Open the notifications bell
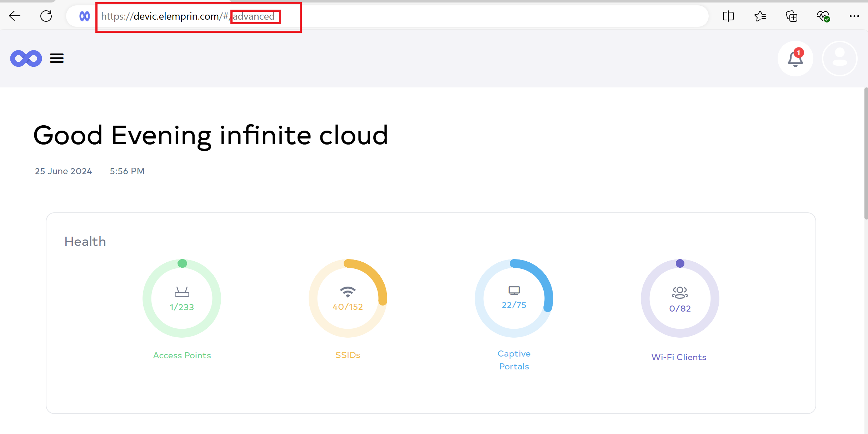 pos(795,59)
